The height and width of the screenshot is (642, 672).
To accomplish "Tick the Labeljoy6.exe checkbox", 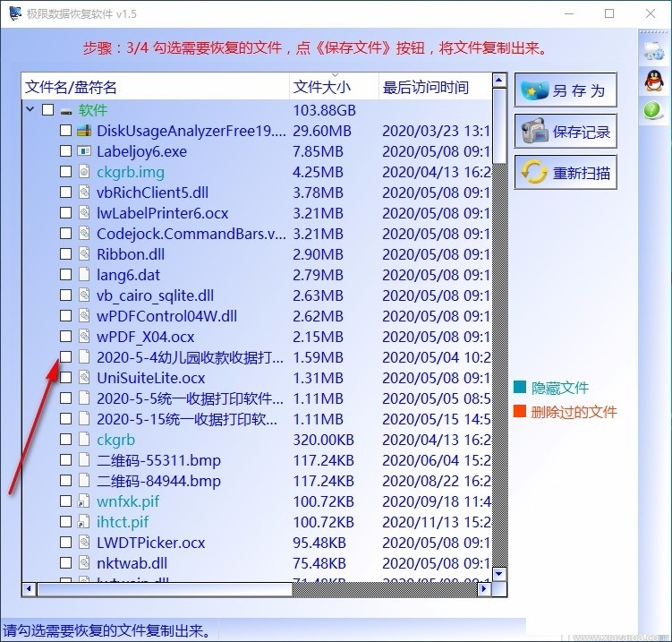I will coord(65,151).
